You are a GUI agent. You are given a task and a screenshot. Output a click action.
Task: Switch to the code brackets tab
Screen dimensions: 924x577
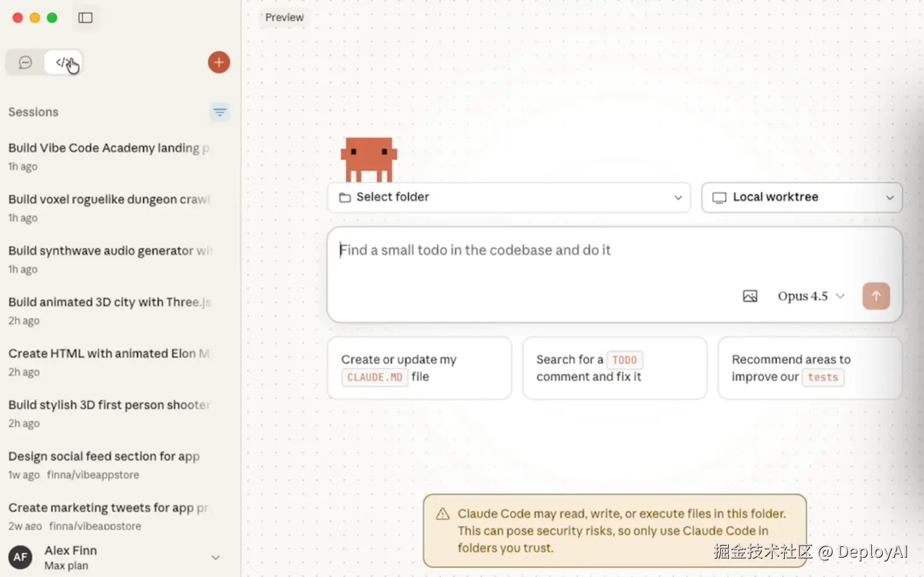pyautogui.click(x=63, y=63)
